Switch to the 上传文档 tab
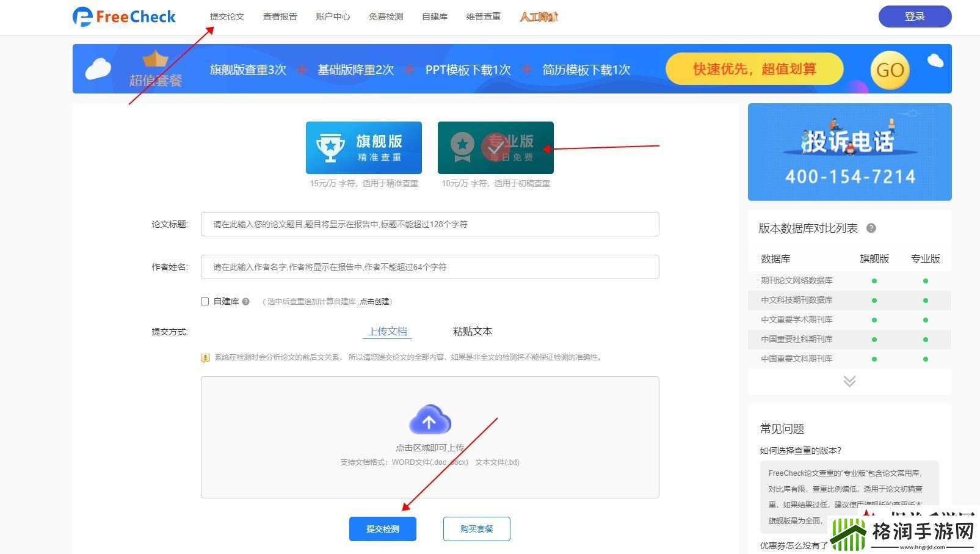 [387, 331]
